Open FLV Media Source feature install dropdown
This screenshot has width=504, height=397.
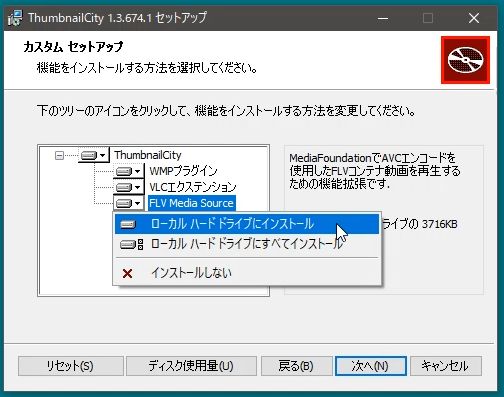(x=129, y=203)
